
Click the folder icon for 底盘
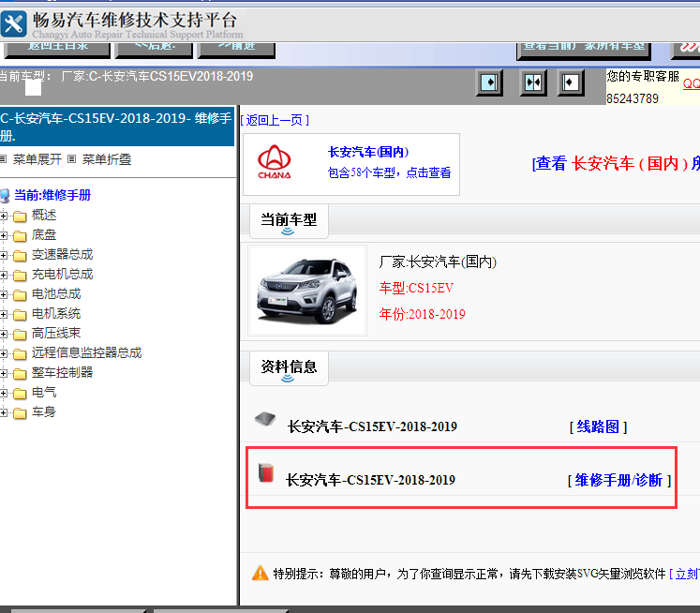click(x=20, y=236)
